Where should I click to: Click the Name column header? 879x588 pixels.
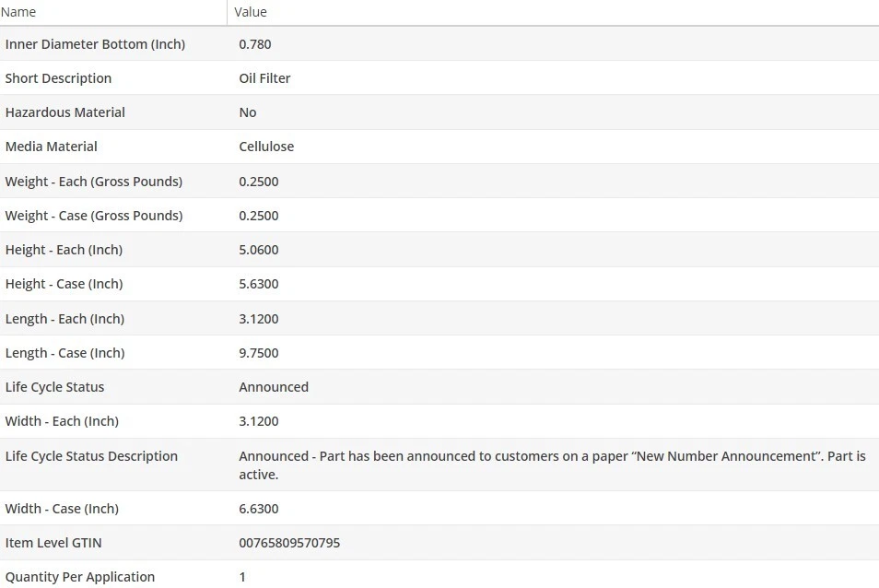[19, 12]
